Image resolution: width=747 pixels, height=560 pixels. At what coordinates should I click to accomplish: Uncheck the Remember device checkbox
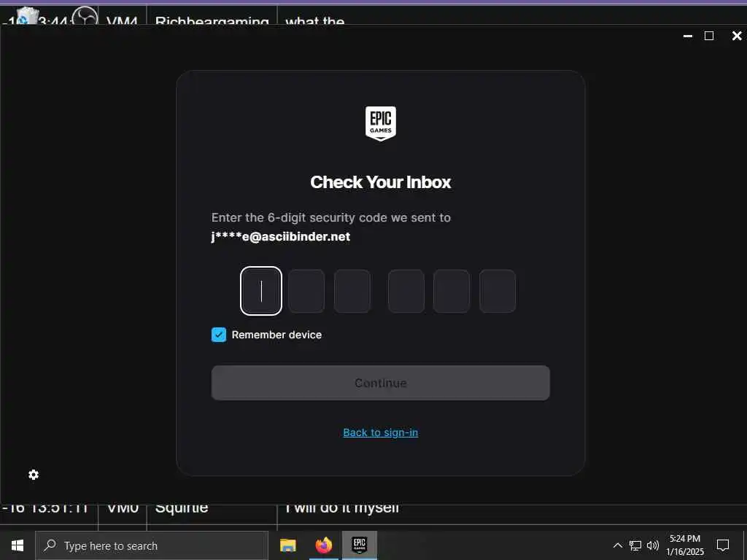pyautogui.click(x=219, y=335)
